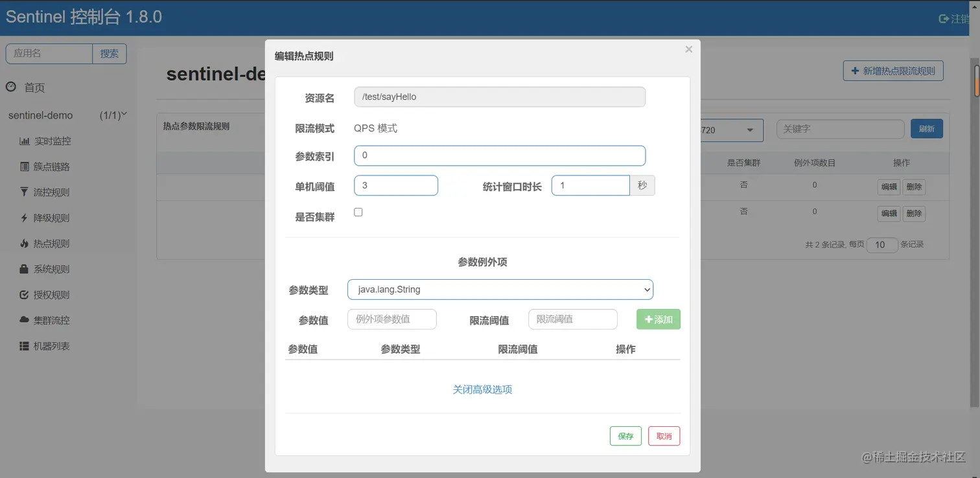The width and height of the screenshot is (980, 478).
Task: Open 机器列表 from the sidebar
Action: pyautogui.click(x=51, y=346)
